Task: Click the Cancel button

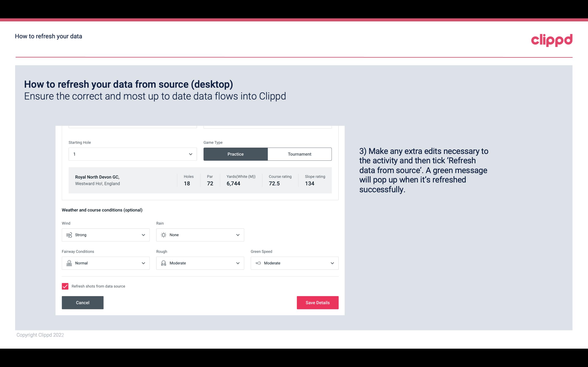Action: pyautogui.click(x=83, y=302)
